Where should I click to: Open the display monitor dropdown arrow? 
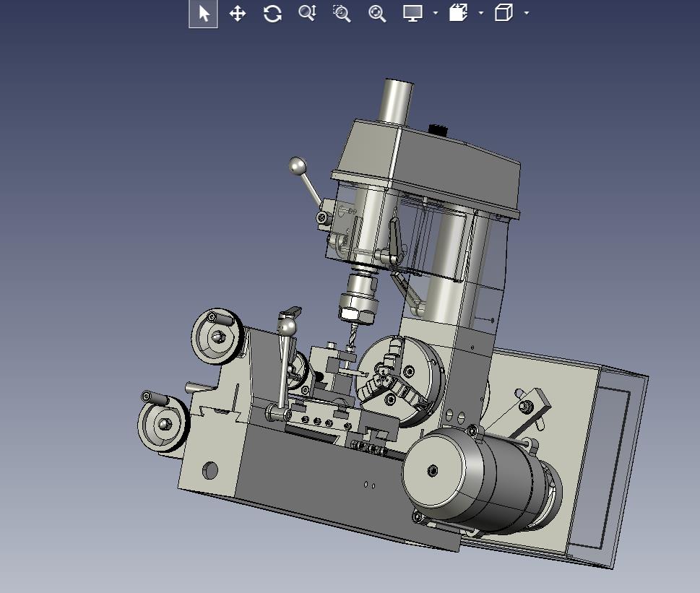[436, 13]
